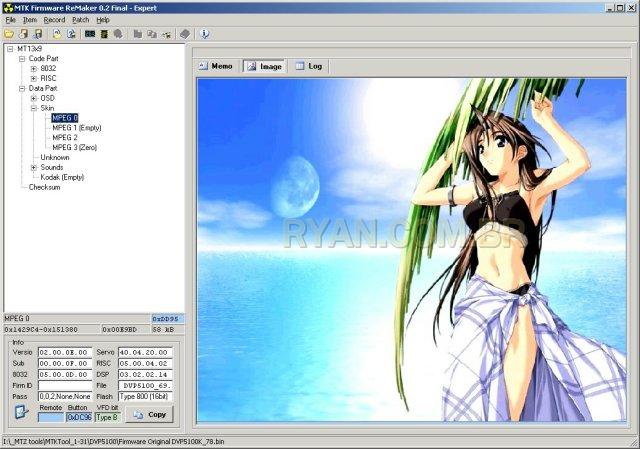Select MPEG 2 in the tree
The height and width of the screenshot is (449, 640).
tap(64, 137)
